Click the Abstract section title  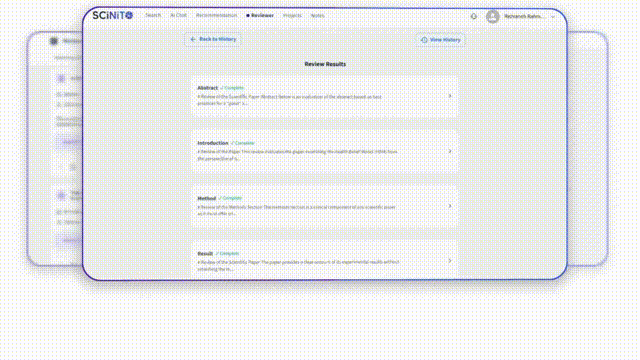coord(207,88)
